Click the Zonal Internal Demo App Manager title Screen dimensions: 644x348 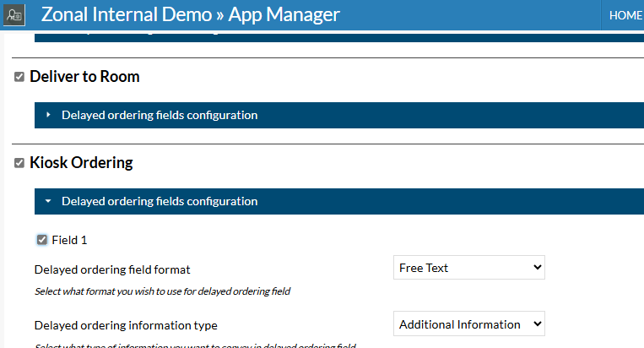(191, 14)
